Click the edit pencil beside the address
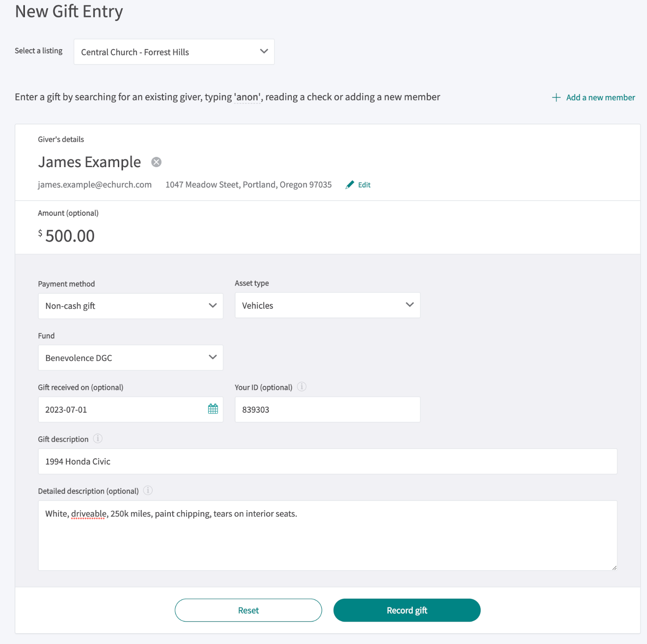The width and height of the screenshot is (647, 644). click(x=350, y=184)
